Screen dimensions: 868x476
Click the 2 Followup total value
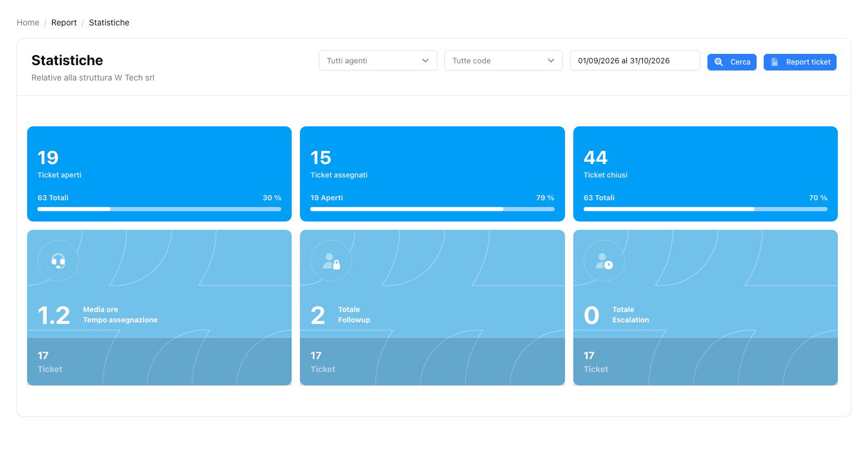click(318, 316)
